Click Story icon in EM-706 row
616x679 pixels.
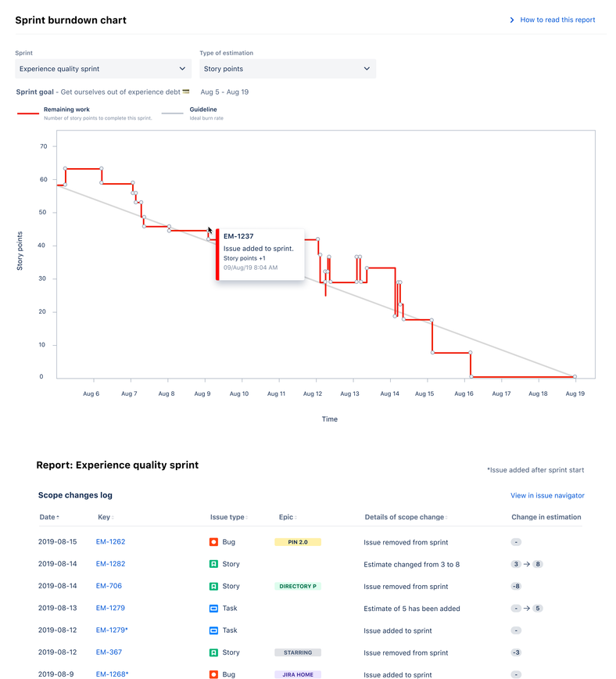214,587
